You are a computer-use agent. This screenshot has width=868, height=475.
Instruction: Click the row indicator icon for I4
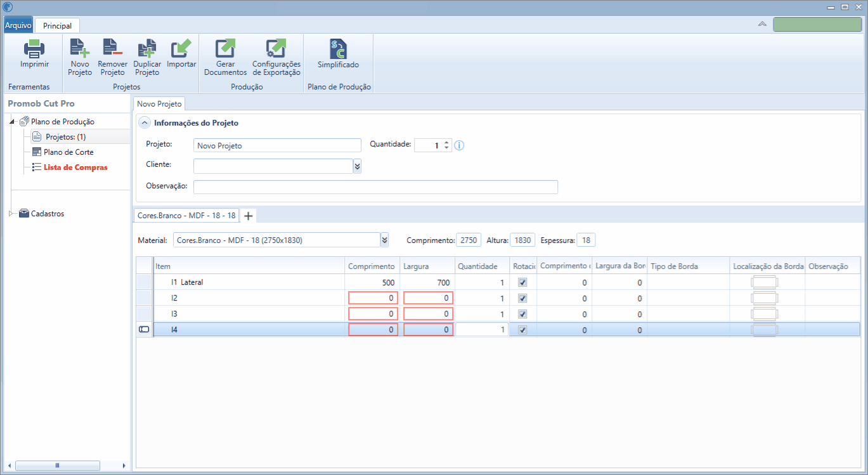(x=144, y=329)
